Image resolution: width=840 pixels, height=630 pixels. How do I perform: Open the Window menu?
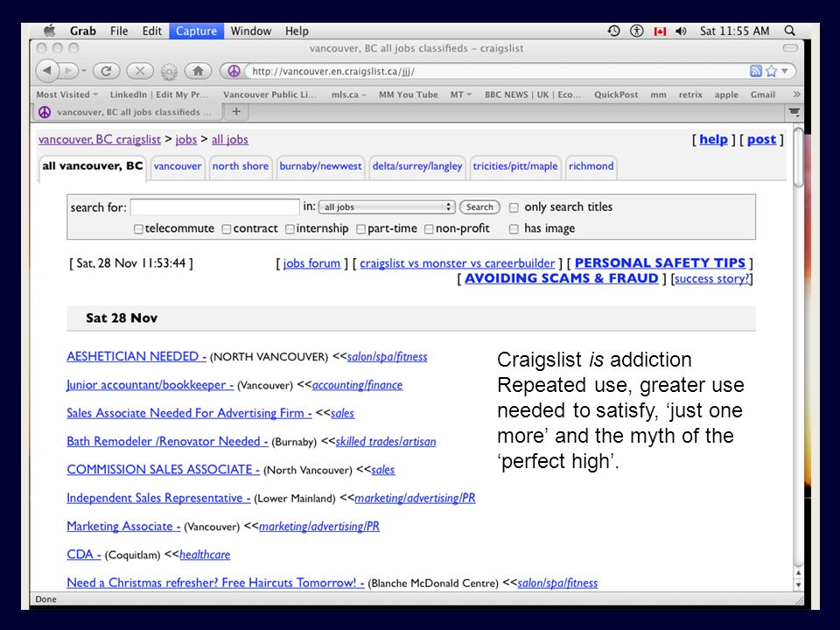click(251, 31)
